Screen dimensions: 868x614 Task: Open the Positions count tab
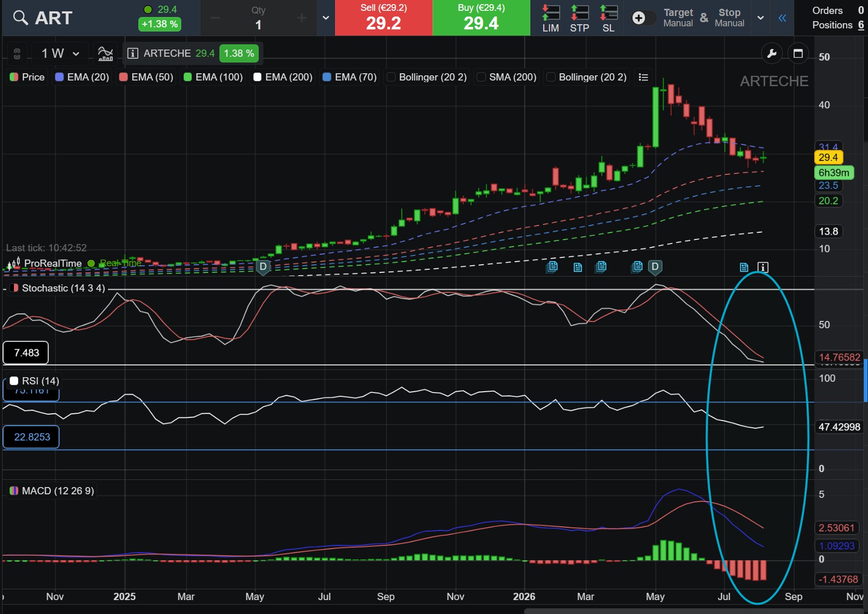pyautogui.click(x=838, y=25)
